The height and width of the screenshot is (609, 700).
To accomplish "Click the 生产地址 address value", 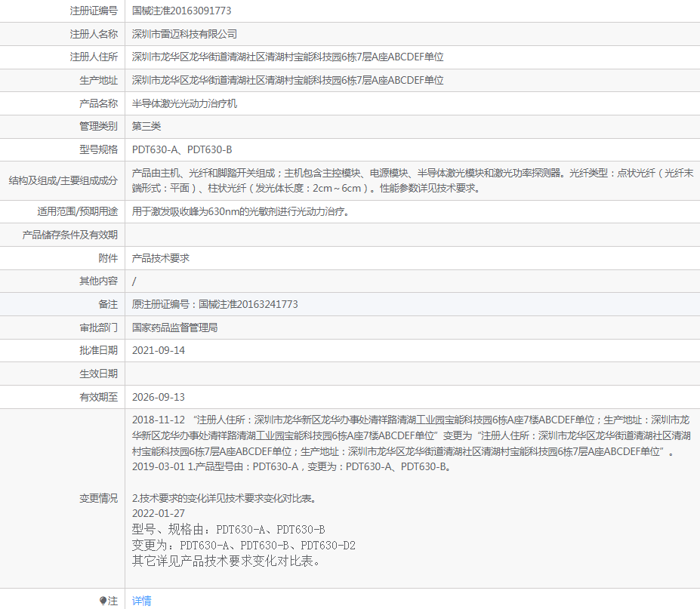I will coord(287,80).
